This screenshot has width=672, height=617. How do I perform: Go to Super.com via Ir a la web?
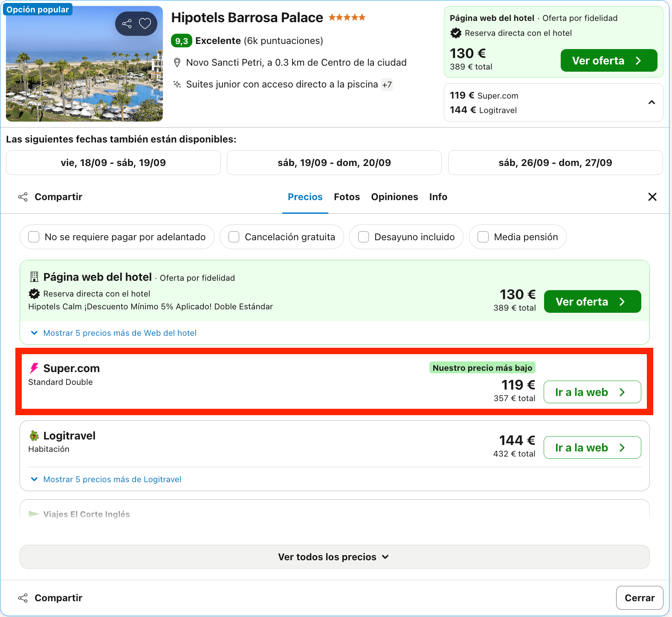(x=592, y=392)
